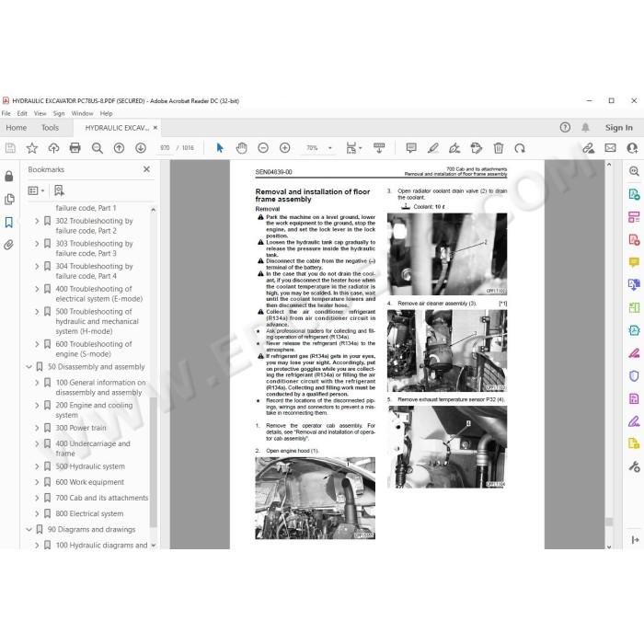Open the File menu

[6, 113]
